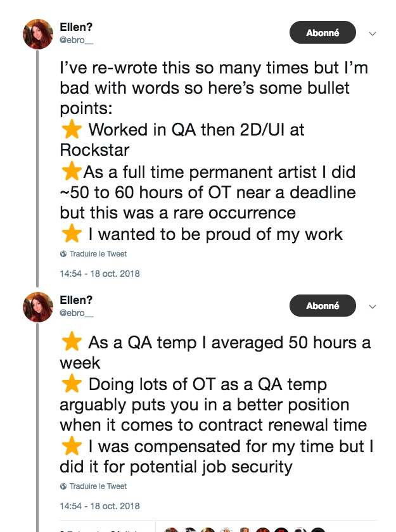Viewport: 396px width, 532px height.
Task: Expand the chevron menu on the second tweet
Action: (373, 307)
